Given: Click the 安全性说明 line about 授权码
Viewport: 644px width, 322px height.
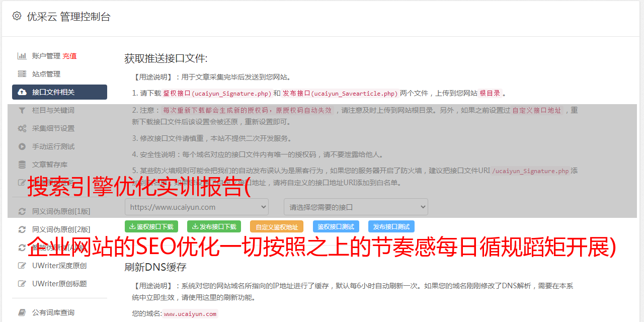Looking at the screenshot, I should [258, 154].
